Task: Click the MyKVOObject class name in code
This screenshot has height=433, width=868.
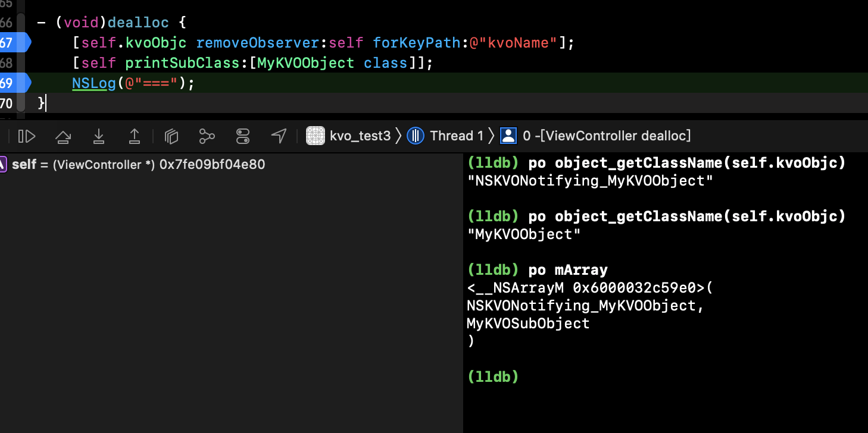Action: tap(305, 63)
